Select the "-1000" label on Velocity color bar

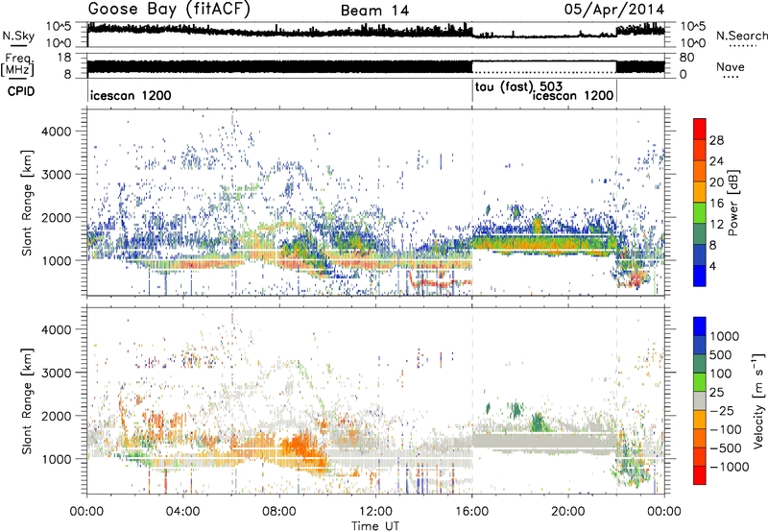coord(729,467)
